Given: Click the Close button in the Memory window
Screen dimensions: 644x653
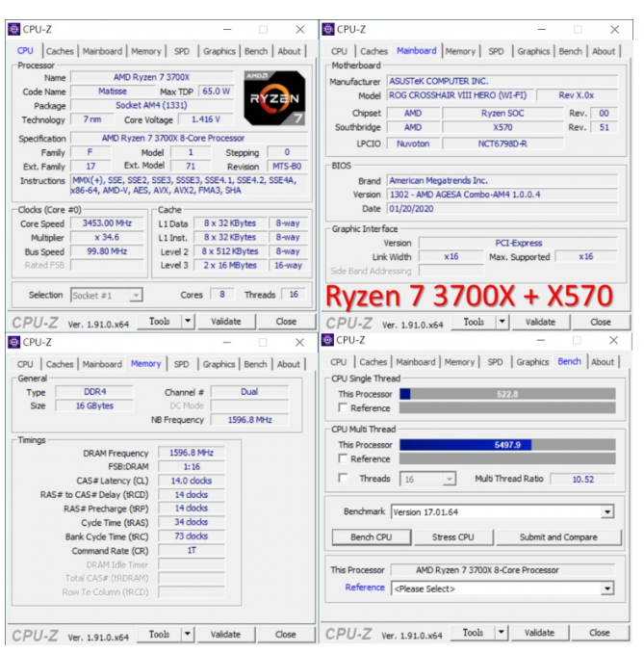Looking at the screenshot, I should point(286,634).
